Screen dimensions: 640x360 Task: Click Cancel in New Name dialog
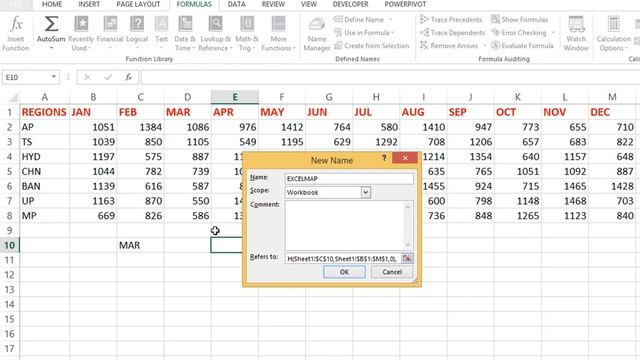pos(392,272)
